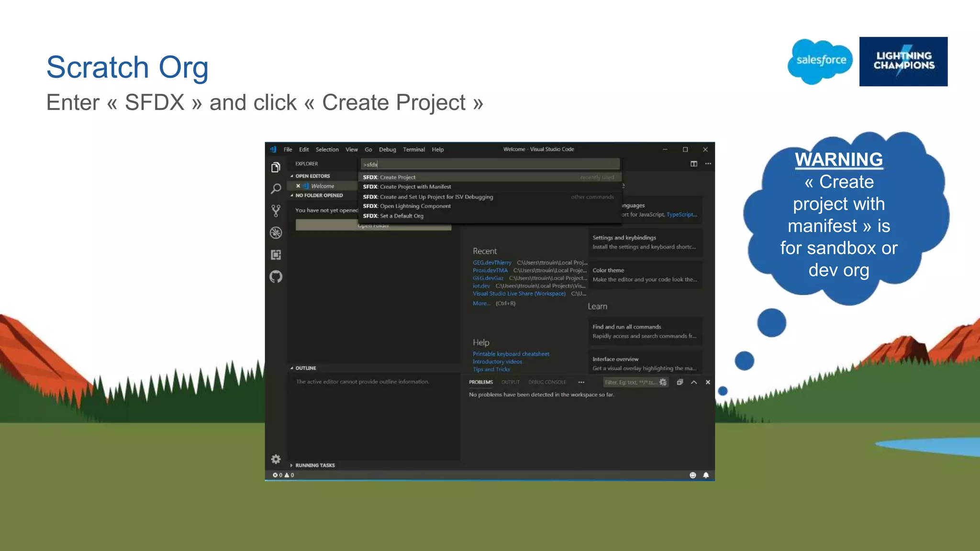This screenshot has width=980, height=551.
Task: Switch to the Problems tab
Action: pos(480,382)
